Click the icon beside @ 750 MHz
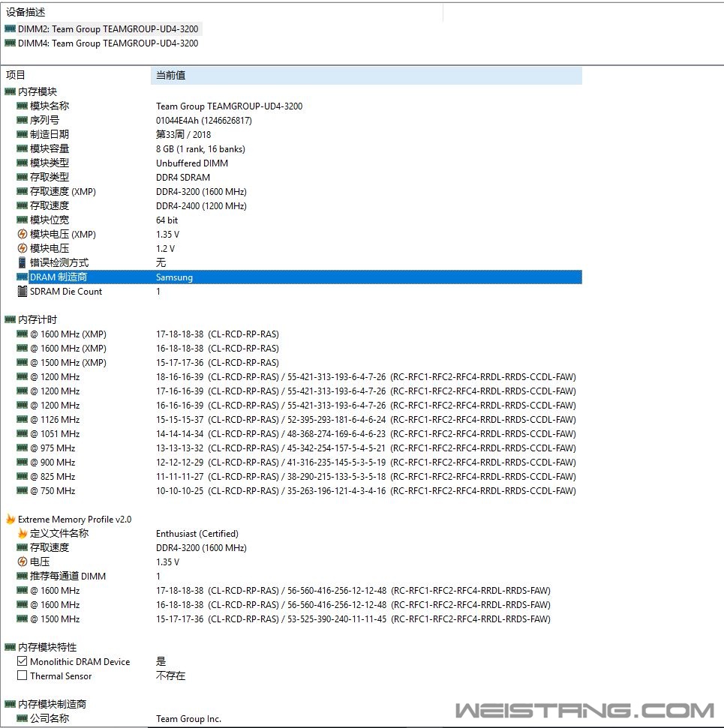724x728 pixels. coord(22,491)
